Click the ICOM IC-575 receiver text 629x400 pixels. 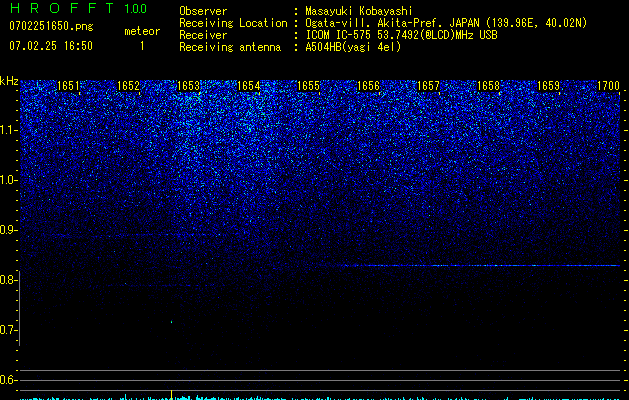(401, 35)
